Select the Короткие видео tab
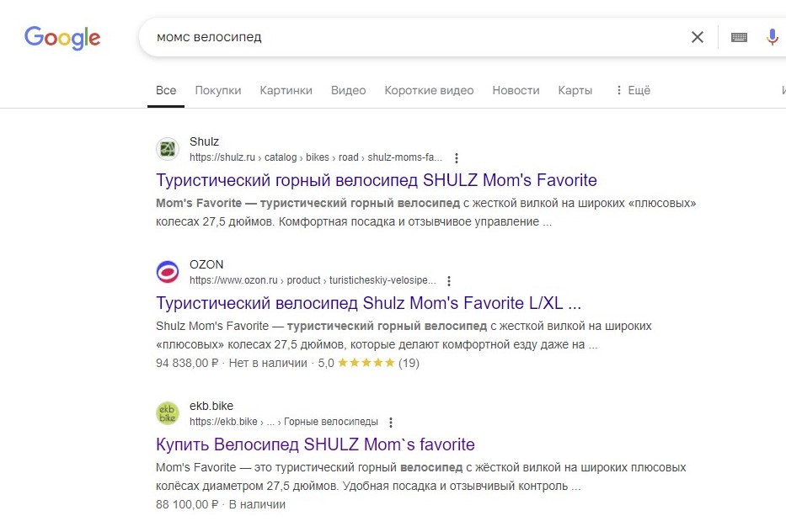Viewport: 786px width, 532px height. coord(429,90)
